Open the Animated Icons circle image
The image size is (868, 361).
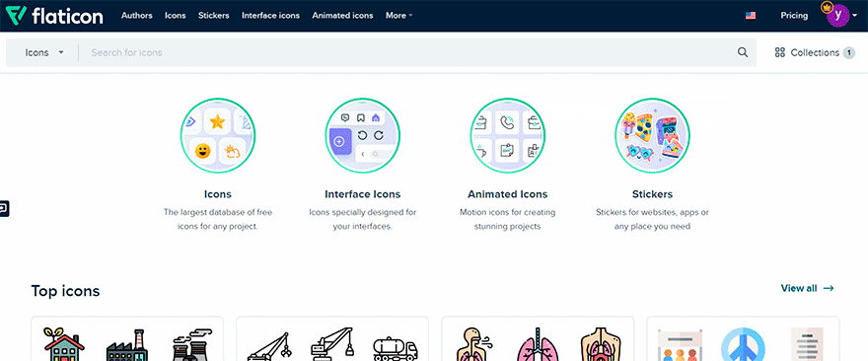pyautogui.click(x=508, y=136)
